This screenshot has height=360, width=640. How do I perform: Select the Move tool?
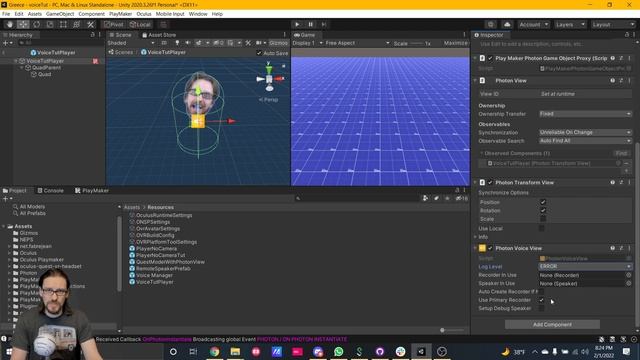(23, 24)
